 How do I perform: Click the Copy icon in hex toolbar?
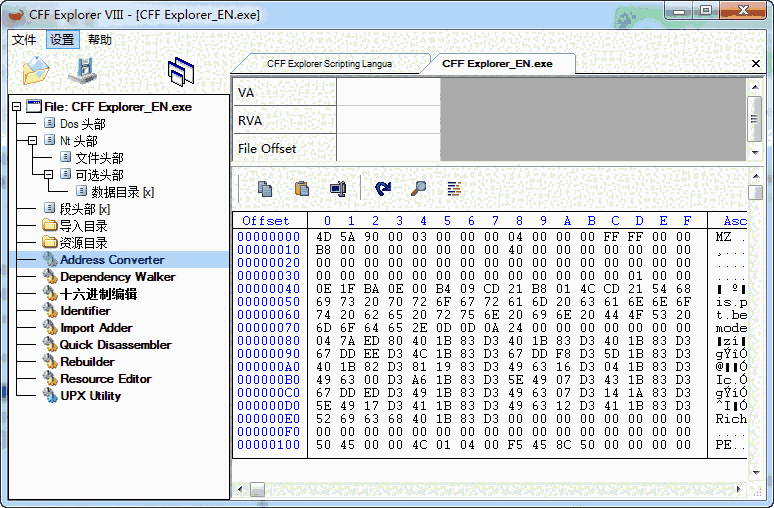[x=265, y=188]
